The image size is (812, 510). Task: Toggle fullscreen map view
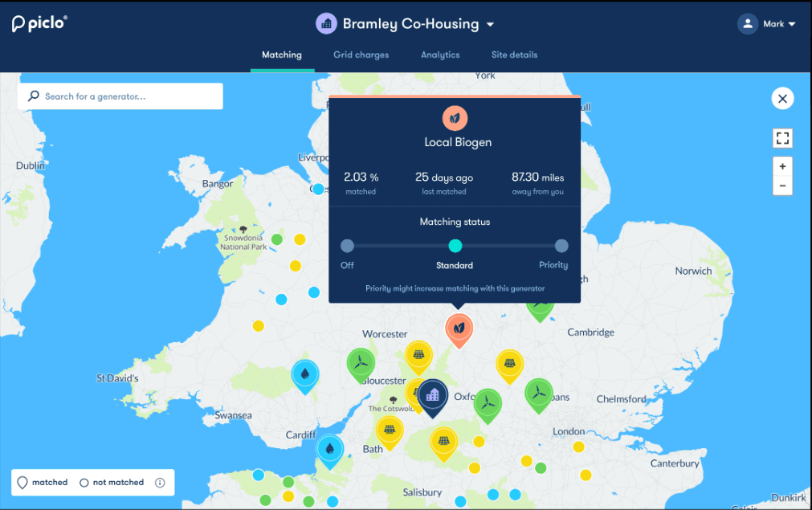coord(782,138)
